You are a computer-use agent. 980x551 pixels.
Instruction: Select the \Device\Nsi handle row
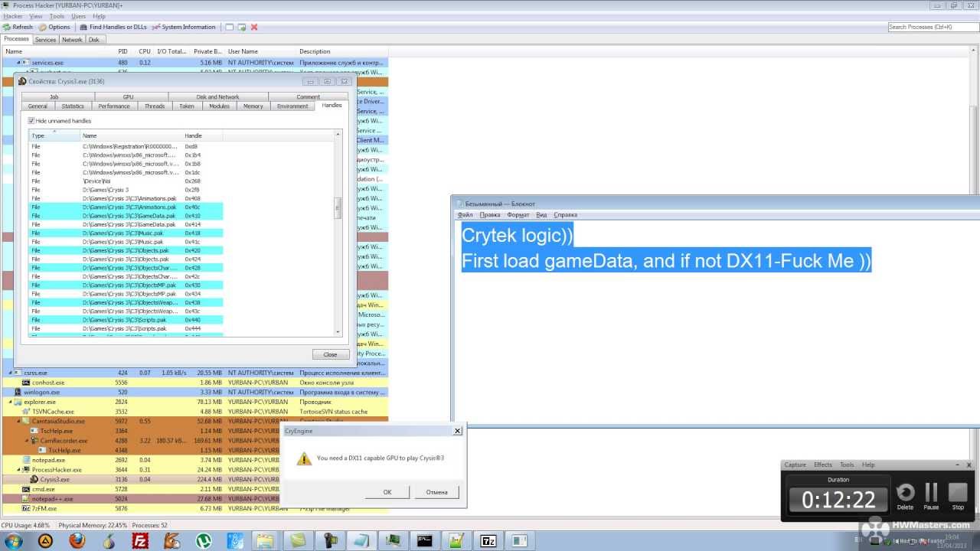coord(126,181)
